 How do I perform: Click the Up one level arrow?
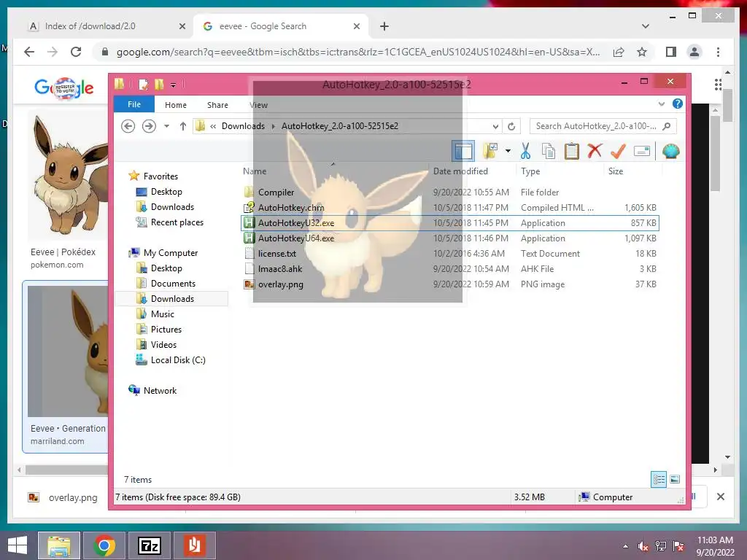point(183,126)
